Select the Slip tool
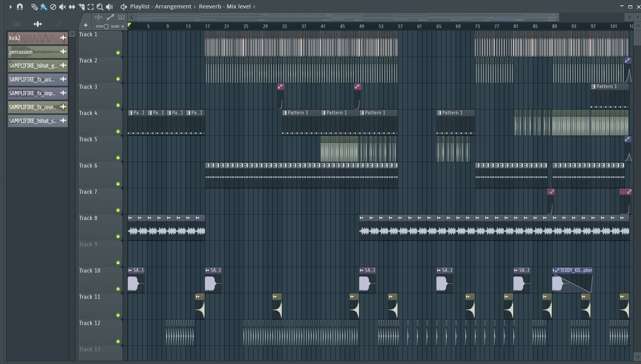Viewport: 641px width, 364px height. [72, 7]
